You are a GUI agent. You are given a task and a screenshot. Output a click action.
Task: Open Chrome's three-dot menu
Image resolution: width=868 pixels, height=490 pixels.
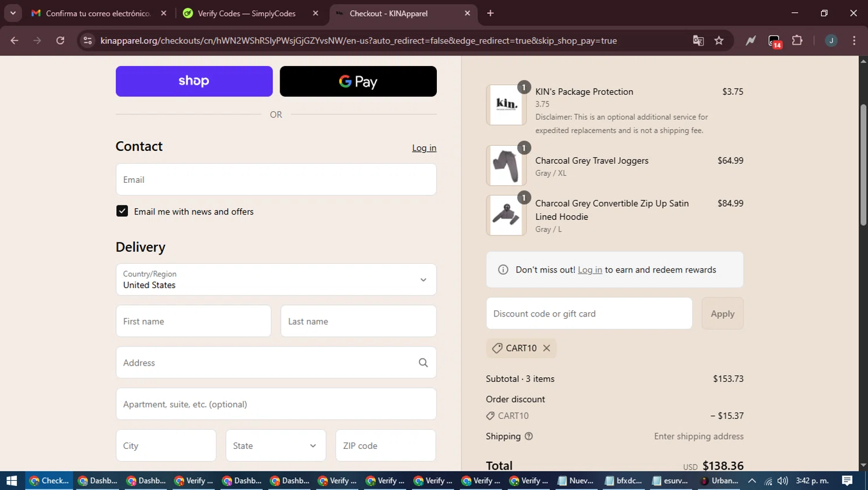click(854, 40)
